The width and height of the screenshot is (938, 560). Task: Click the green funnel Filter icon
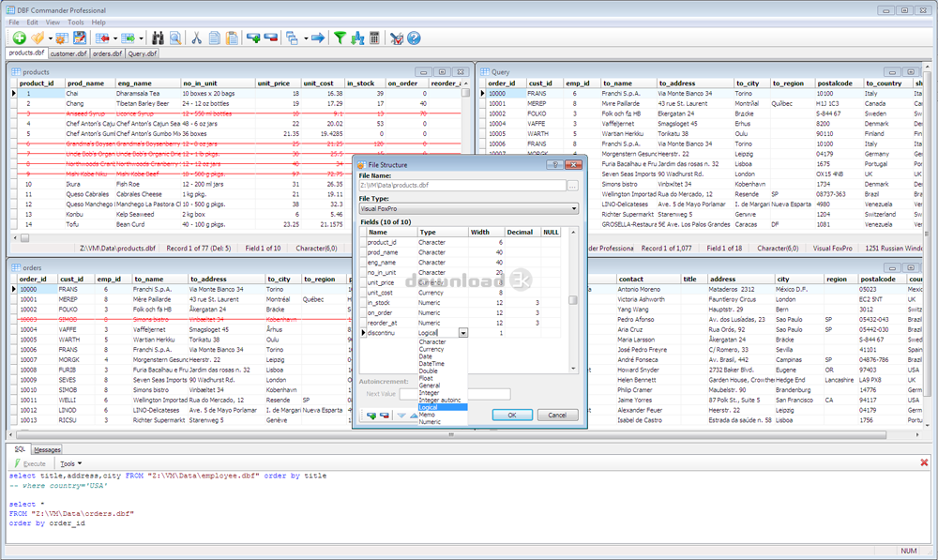click(340, 38)
